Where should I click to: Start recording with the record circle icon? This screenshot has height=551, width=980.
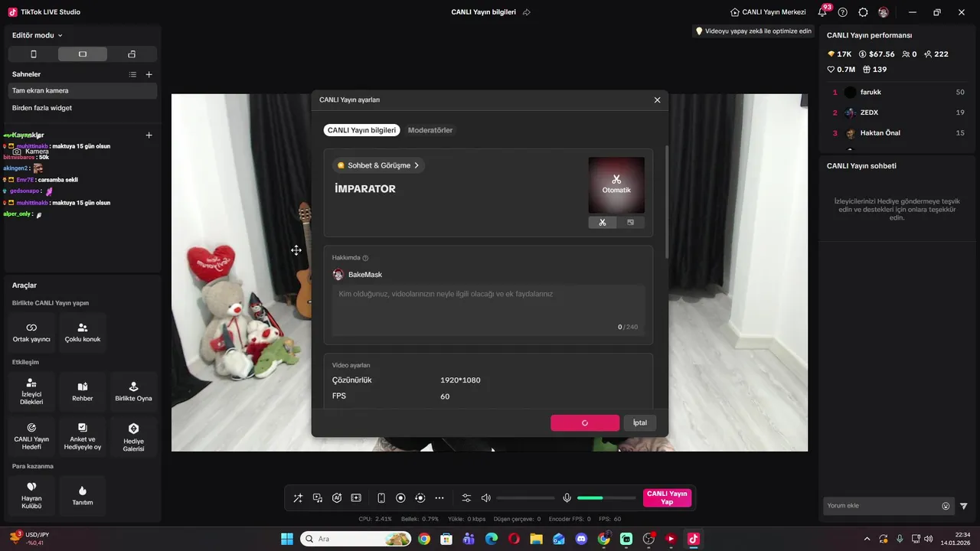pos(400,498)
